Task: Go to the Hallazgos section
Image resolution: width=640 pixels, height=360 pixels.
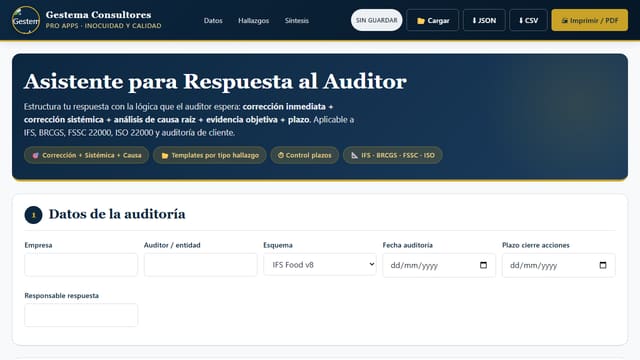Action: (253, 20)
